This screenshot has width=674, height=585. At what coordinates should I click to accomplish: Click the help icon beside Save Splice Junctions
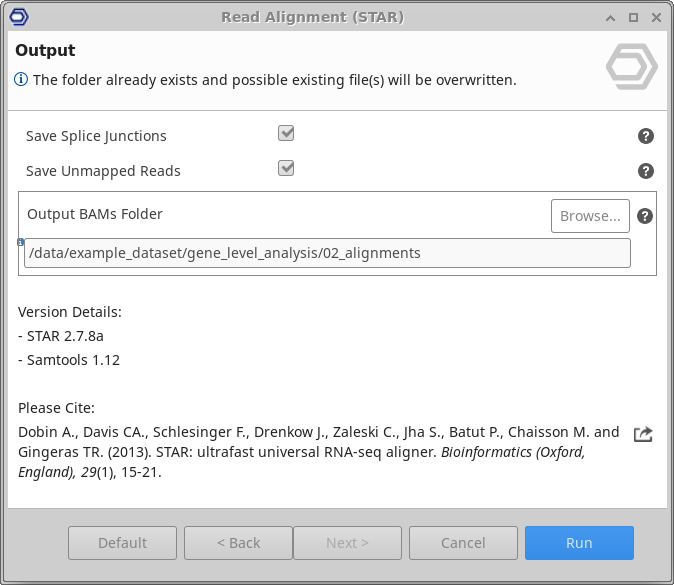pyautogui.click(x=645, y=137)
